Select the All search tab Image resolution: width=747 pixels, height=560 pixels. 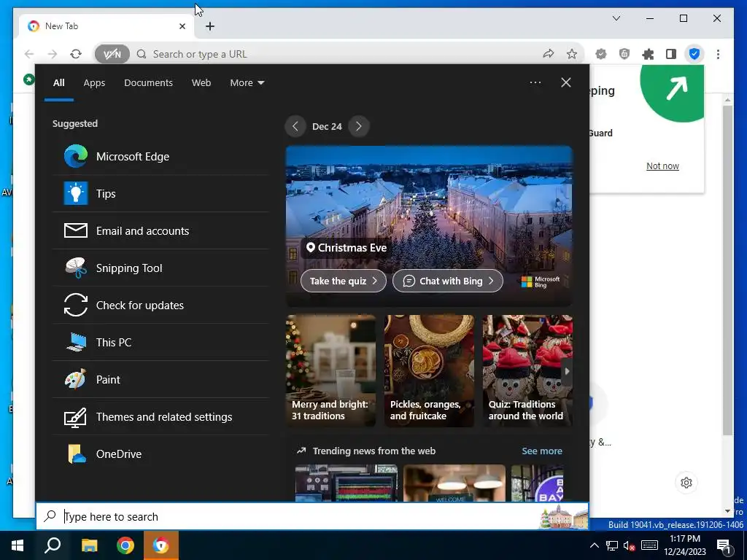tap(58, 83)
